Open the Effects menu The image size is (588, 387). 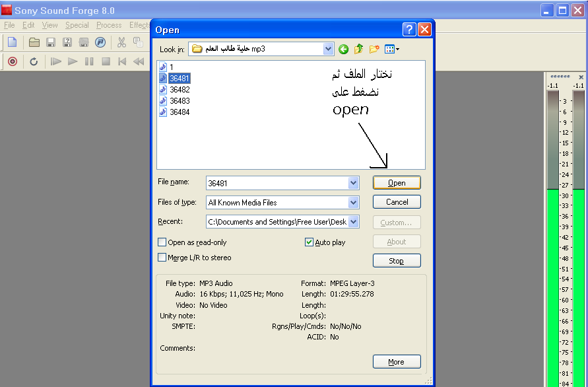pos(139,25)
